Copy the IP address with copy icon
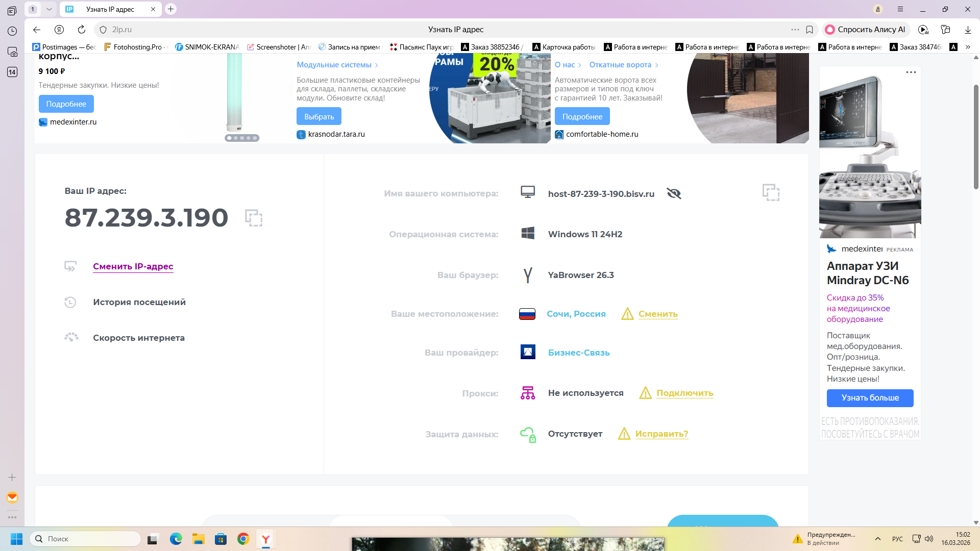The height and width of the screenshot is (551, 980). point(254,218)
